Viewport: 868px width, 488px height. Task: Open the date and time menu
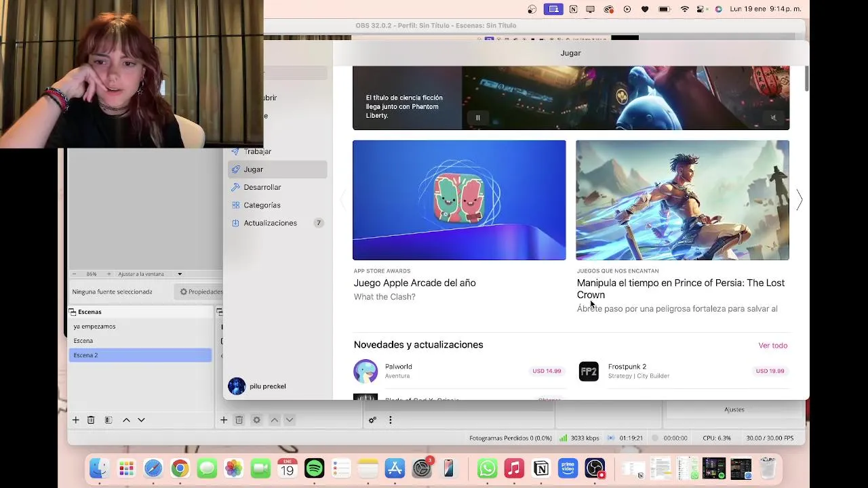pos(766,9)
